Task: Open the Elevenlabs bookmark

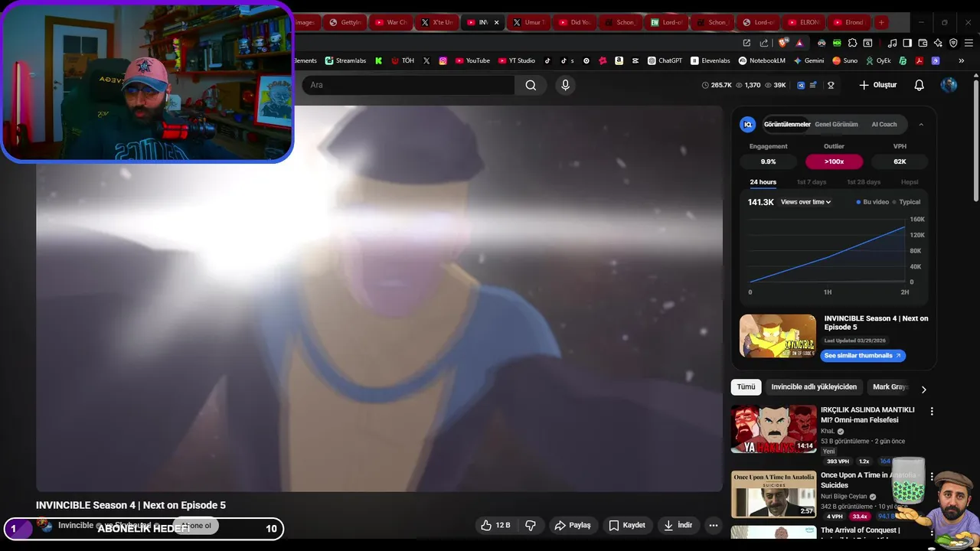Action: point(710,60)
